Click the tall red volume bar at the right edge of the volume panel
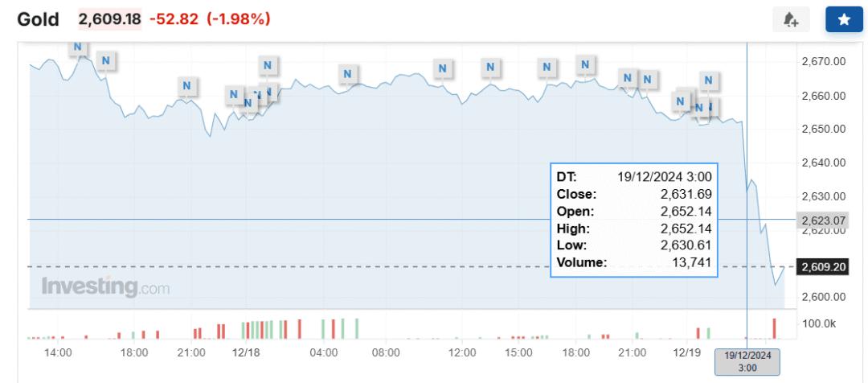This screenshot has height=383, width=868. [775, 328]
